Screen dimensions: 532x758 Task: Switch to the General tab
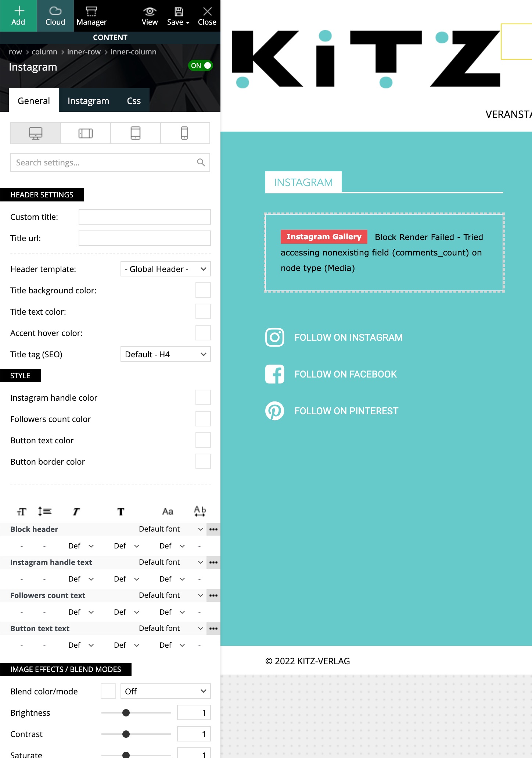click(x=34, y=100)
